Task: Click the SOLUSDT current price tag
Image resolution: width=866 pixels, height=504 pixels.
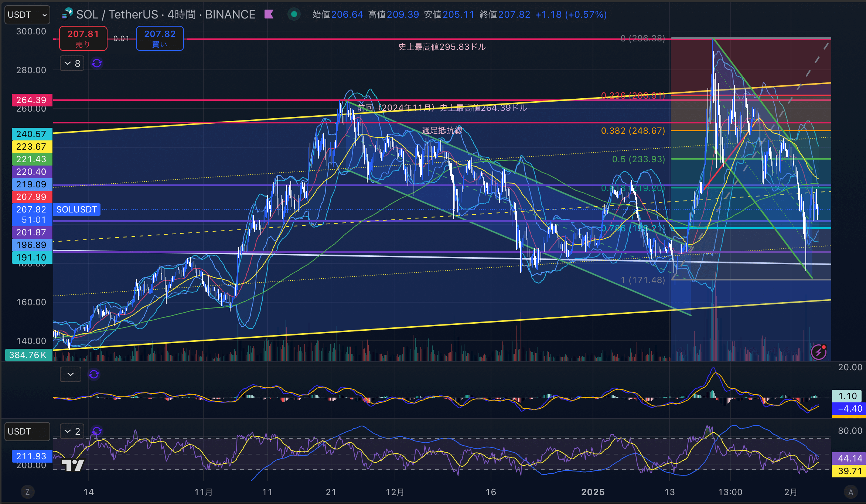Action: point(76,210)
